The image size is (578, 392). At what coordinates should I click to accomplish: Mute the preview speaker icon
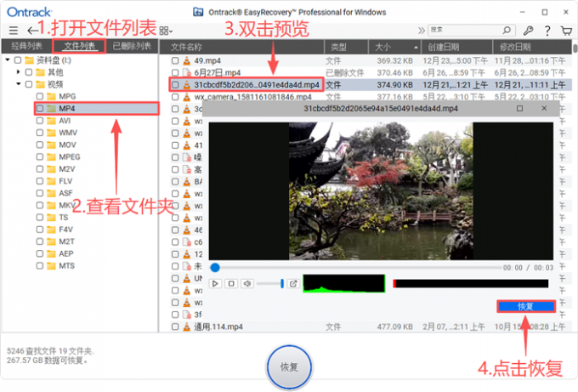(247, 283)
